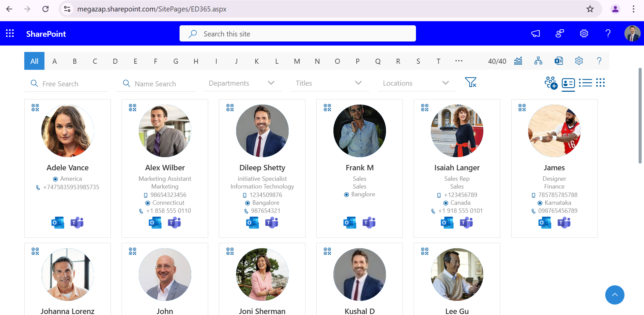The height and width of the screenshot is (315, 644).
Task: Open directory settings gear in alphabet bar
Action: 579,61
